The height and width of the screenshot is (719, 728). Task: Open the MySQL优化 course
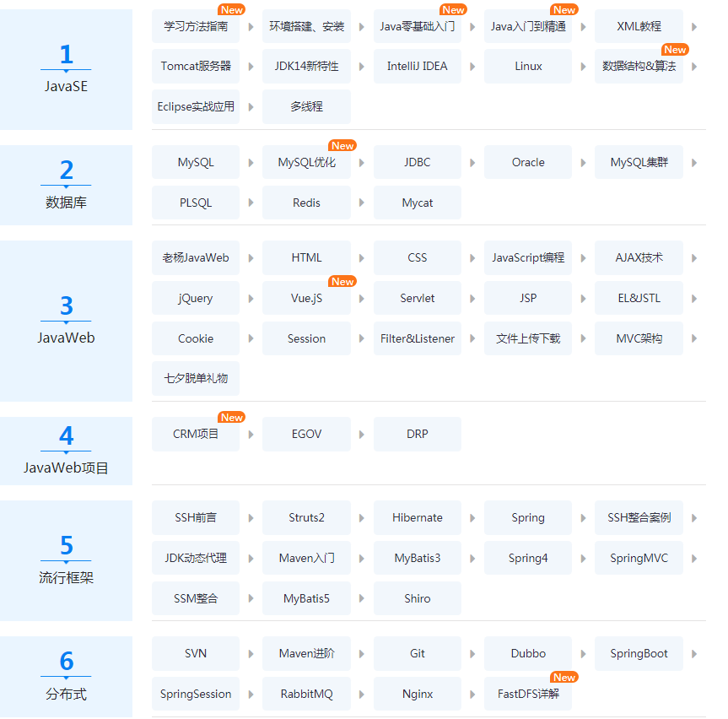click(306, 163)
